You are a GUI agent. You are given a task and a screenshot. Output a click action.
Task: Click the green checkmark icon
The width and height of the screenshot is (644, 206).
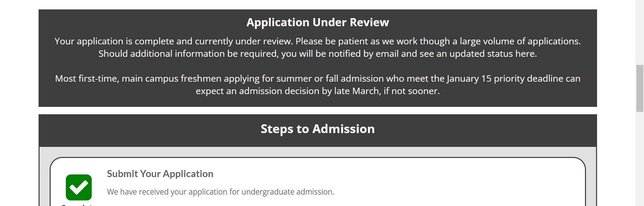coord(79,187)
